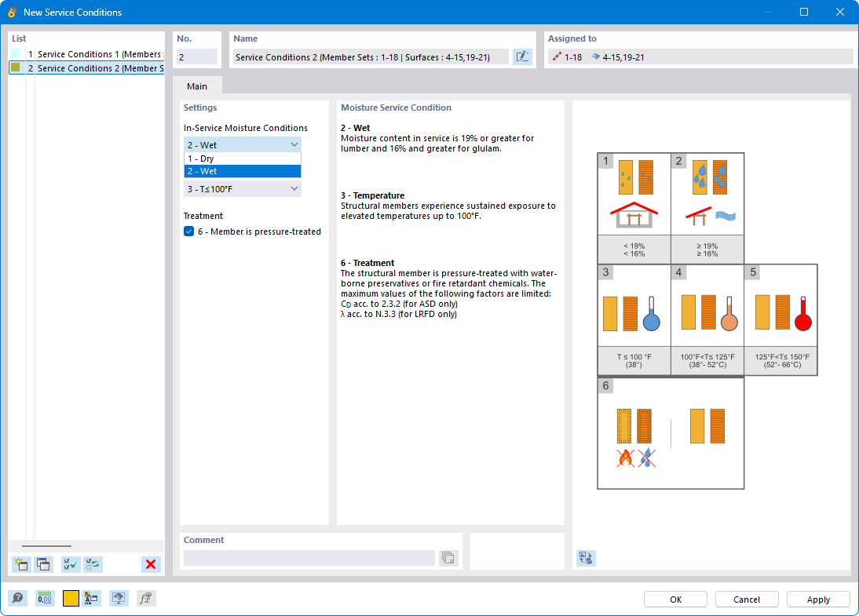Image resolution: width=859 pixels, height=616 pixels.
Task: Click the No. input field
Action: [197, 57]
